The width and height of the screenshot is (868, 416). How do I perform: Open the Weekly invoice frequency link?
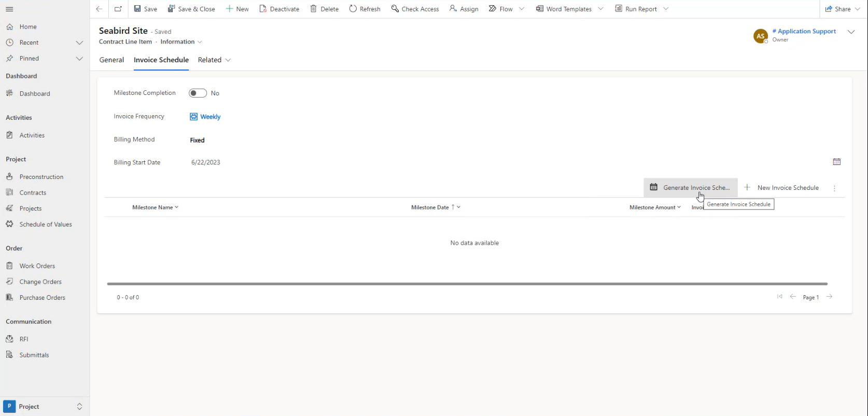[x=210, y=117]
